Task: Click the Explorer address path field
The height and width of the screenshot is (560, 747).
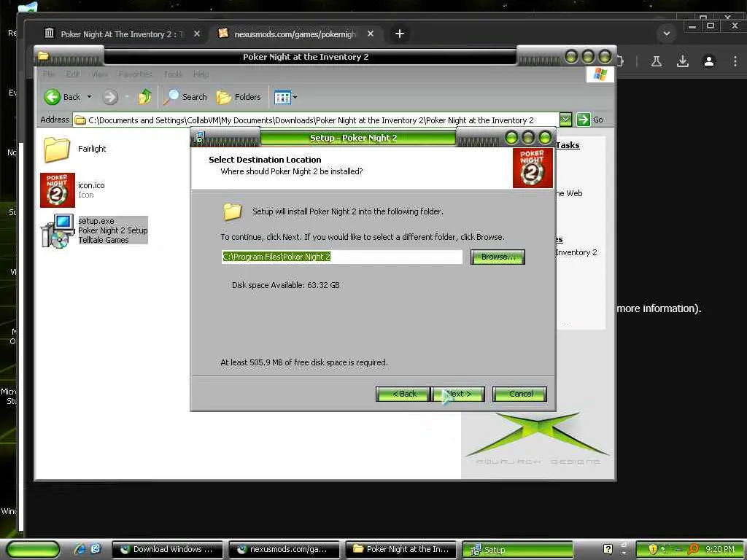Action: 315,120
